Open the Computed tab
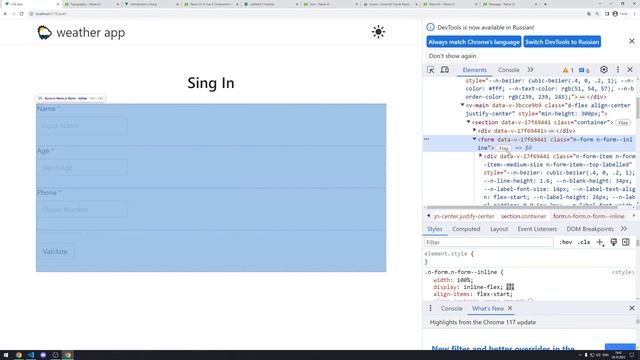 tap(466, 229)
